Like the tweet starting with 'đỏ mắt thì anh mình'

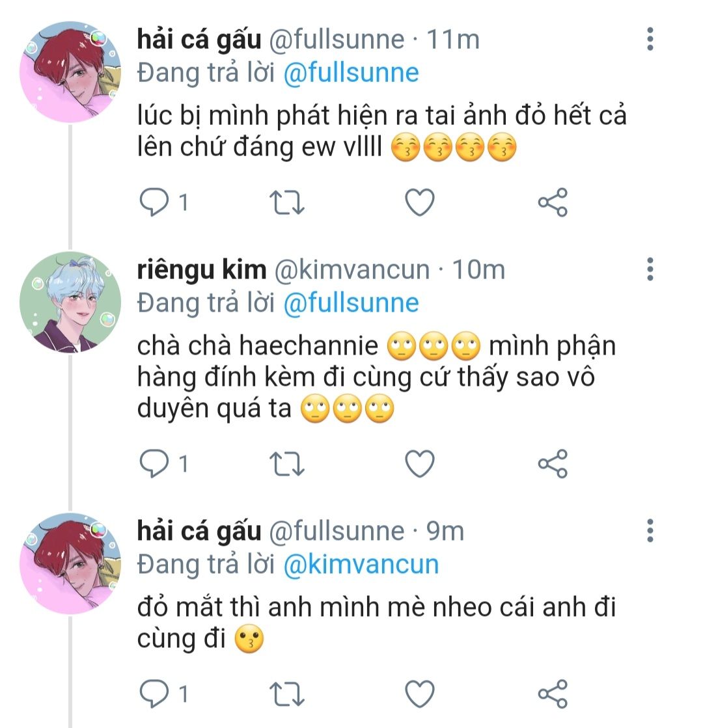pyautogui.click(x=420, y=694)
